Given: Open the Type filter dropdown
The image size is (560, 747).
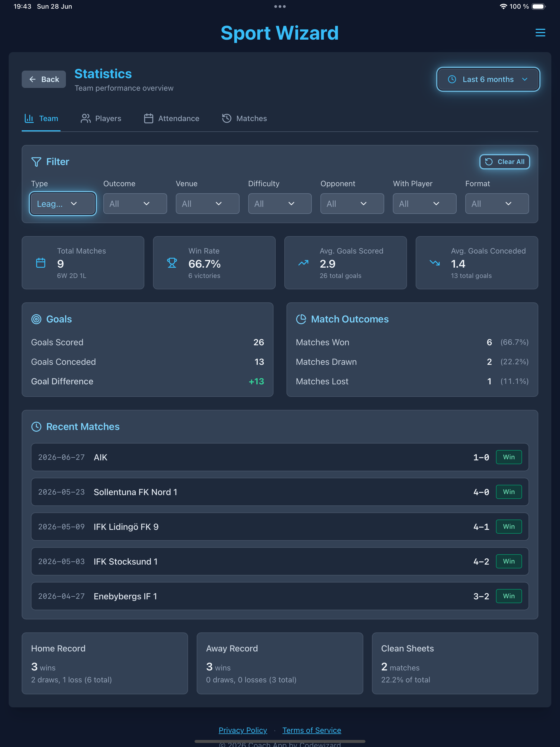Looking at the screenshot, I should click(x=63, y=204).
